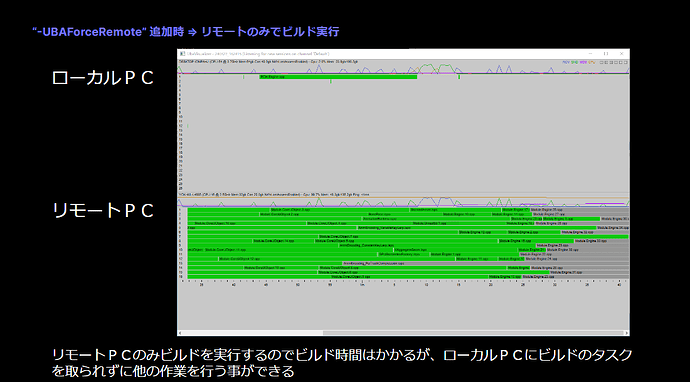Viewport: 690px width, 382px height.
Task: Select the Module.CoreUObject.13.cpp process bar
Action: (281, 268)
